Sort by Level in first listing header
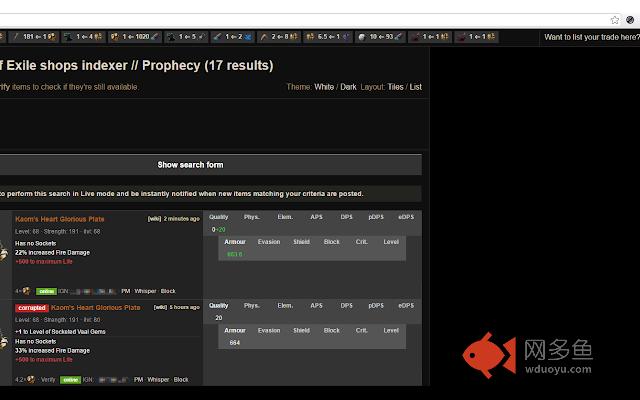This screenshot has width=640, height=400. click(x=391, y=242)
